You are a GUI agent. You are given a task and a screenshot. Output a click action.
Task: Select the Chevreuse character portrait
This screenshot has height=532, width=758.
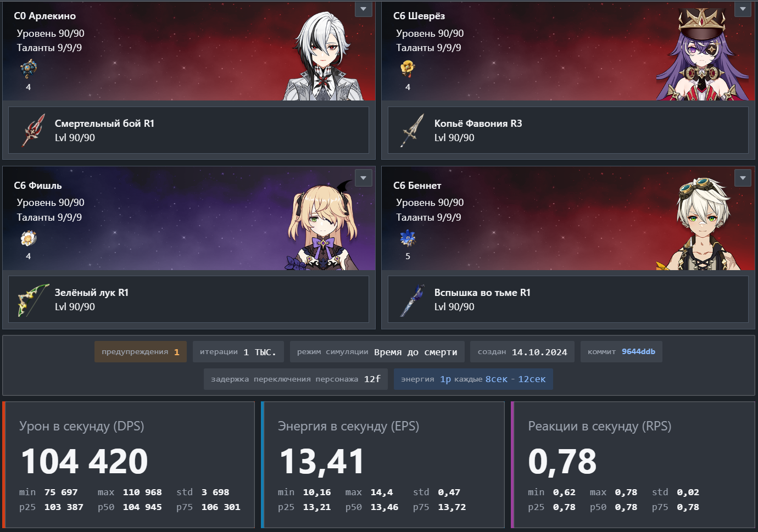point(703,54)
